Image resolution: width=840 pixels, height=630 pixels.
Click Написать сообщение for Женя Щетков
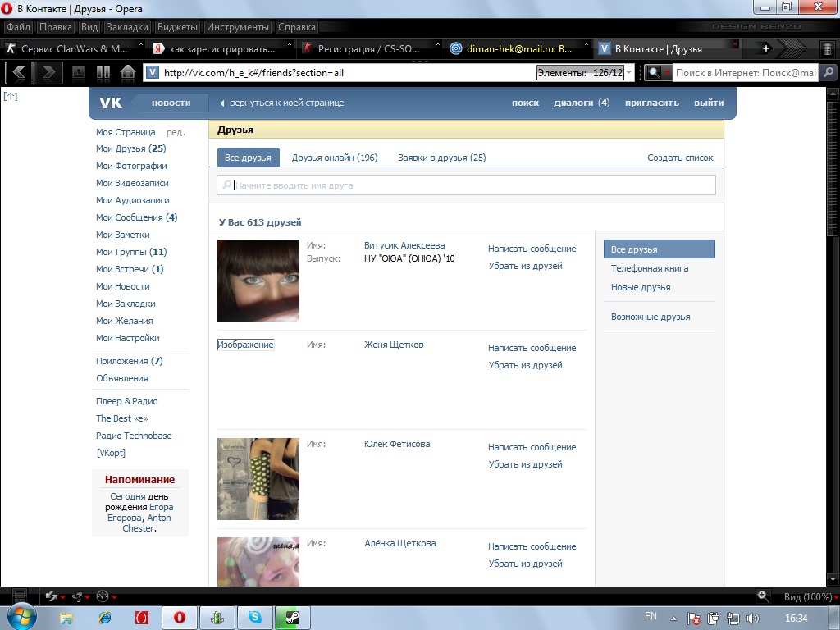tap(532, 348)
